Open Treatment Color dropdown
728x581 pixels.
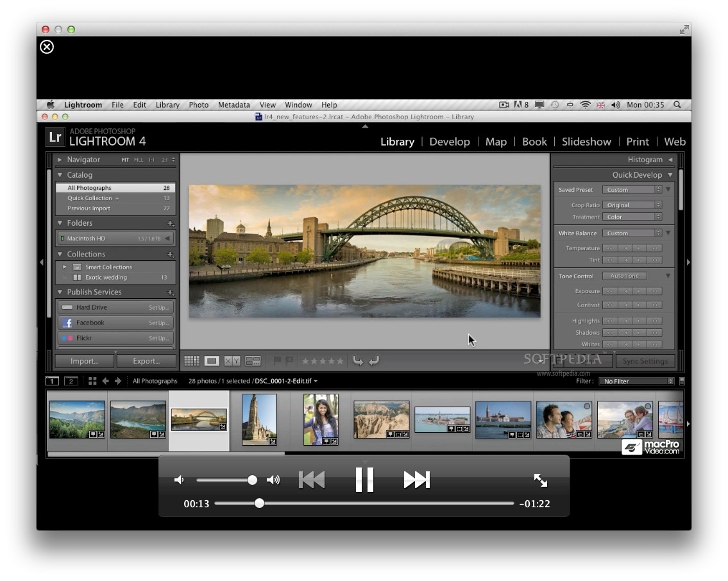632,217
